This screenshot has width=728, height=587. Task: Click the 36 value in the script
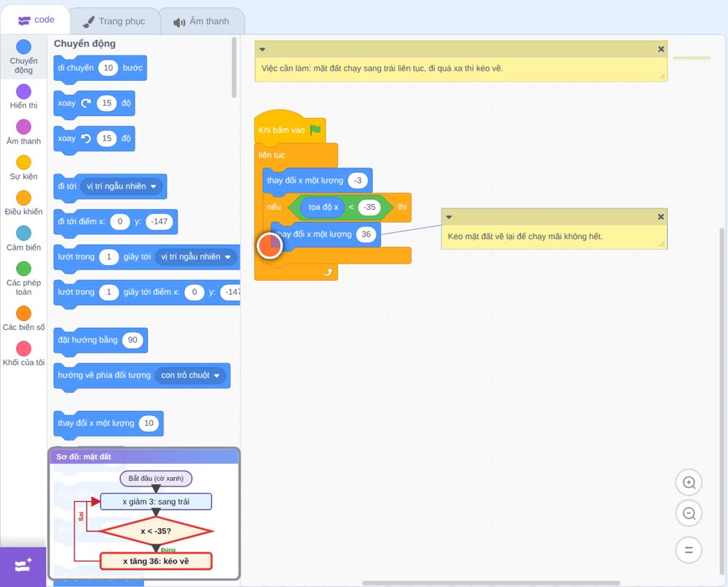366,234
